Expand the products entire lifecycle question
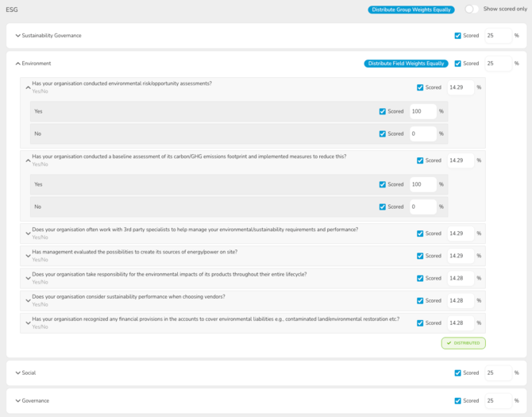Screen dimensions: 532x417 click(x=28, y=278)
